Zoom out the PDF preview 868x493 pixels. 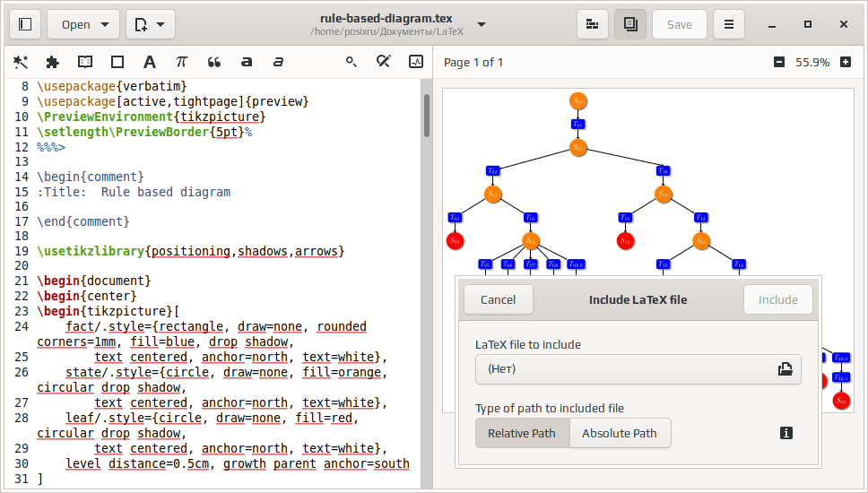click(x=779, y=62)
